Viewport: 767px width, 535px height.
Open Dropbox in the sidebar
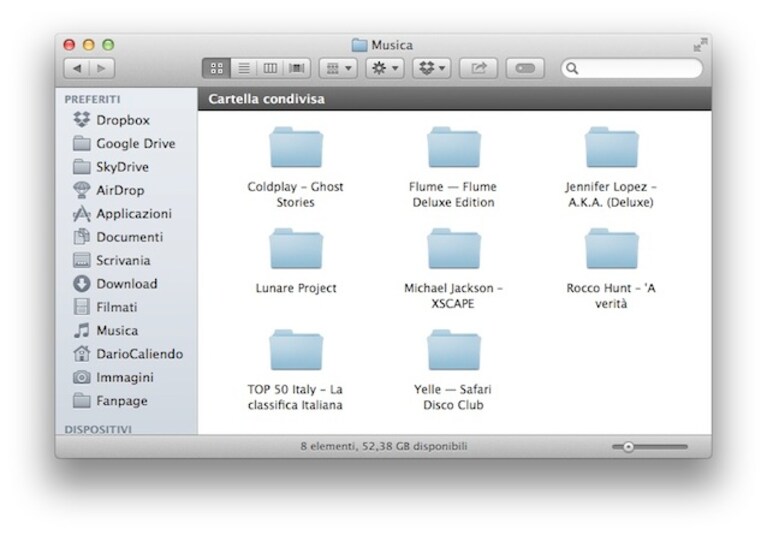point(126,120)
